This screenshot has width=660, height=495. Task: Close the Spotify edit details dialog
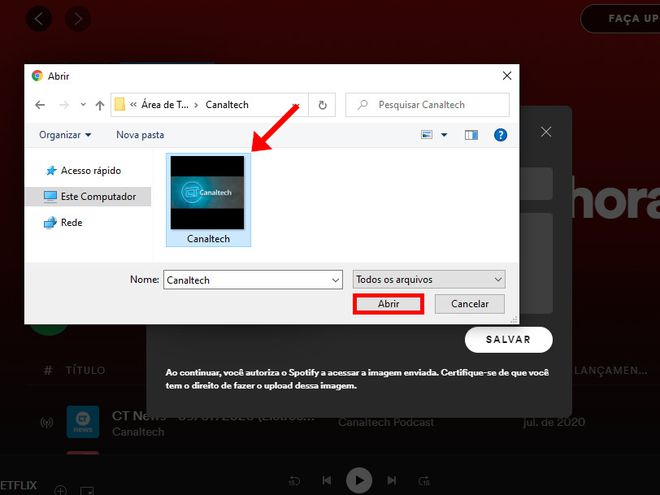pyautogui.click(x=546, y=132)
